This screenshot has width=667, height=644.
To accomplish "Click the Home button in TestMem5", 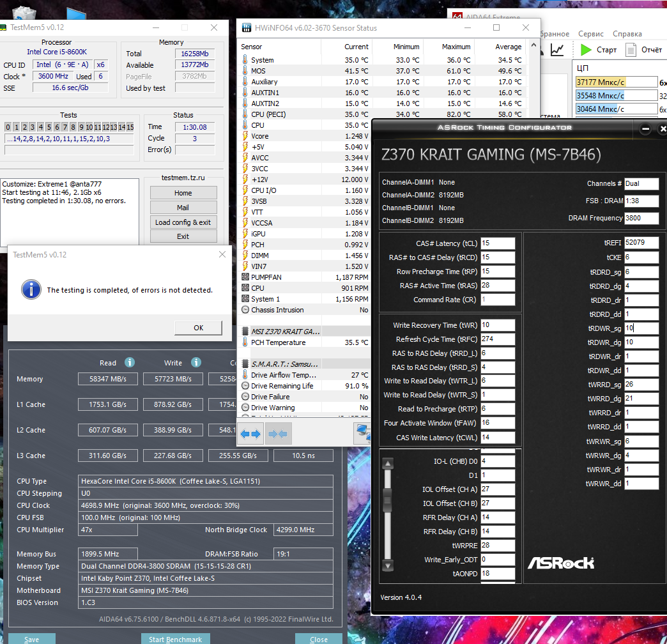I will click(x=183, y=193).
